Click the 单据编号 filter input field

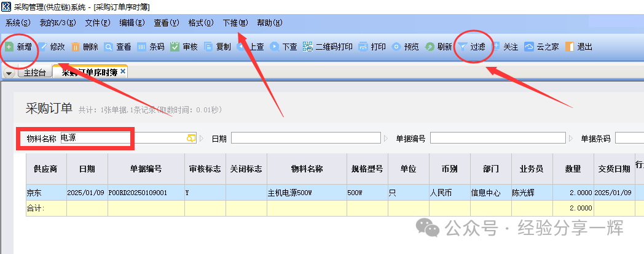[498, 139]
